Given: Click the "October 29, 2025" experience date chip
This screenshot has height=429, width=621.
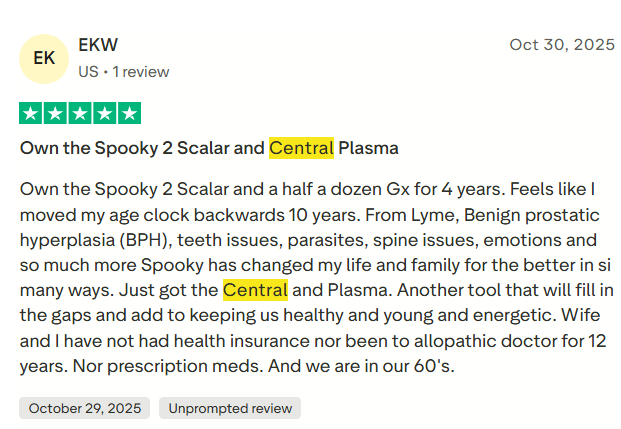Looking at the screenshot, I should pos(85,408).
